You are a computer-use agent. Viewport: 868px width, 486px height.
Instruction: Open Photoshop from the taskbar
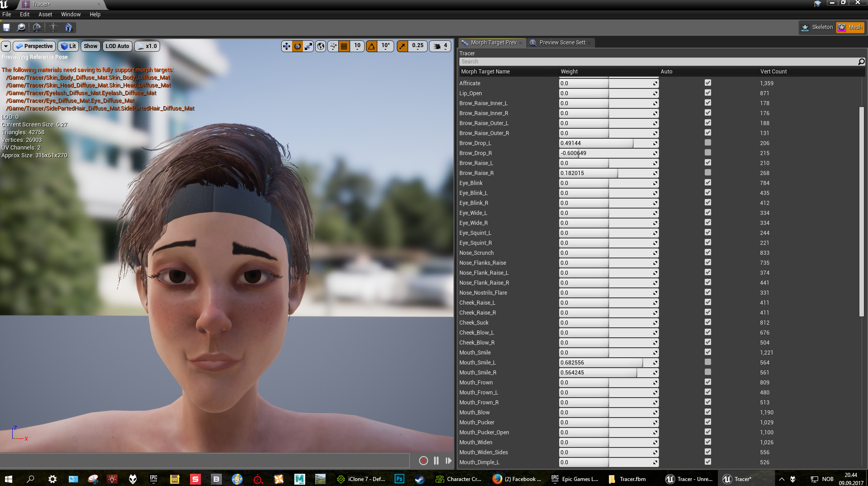(399, 479)
